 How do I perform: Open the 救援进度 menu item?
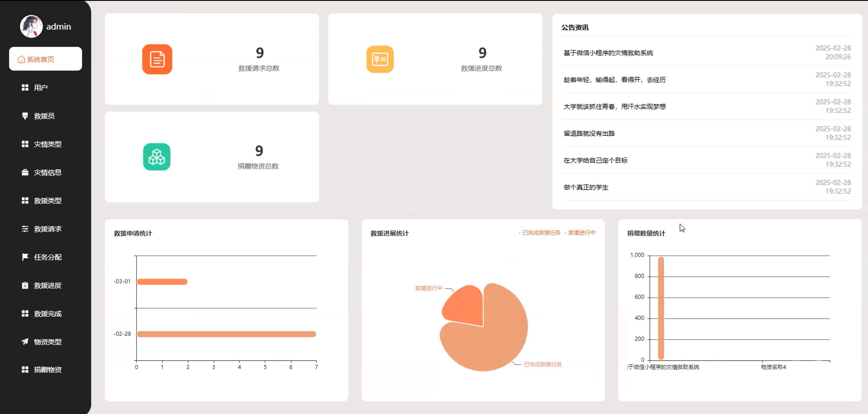tap(45, 285)
